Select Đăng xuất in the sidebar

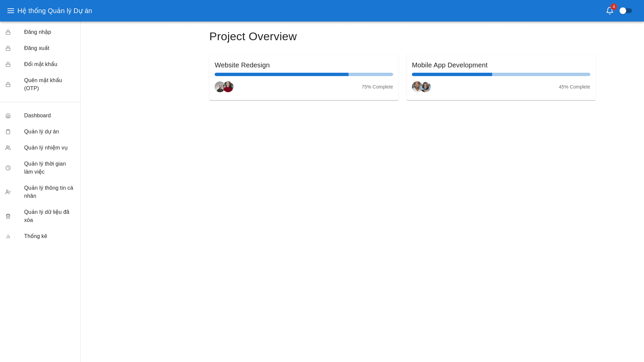(x=37, y=48)
